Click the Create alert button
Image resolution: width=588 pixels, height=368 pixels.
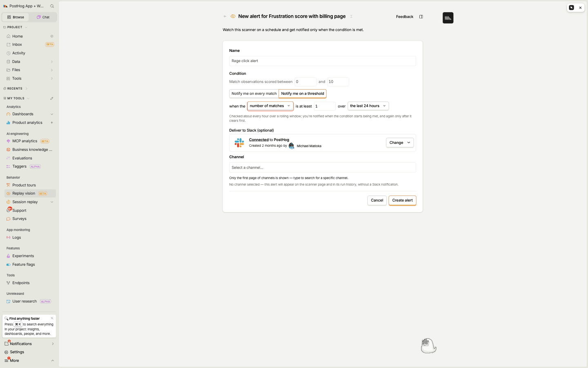click(402, 200)
